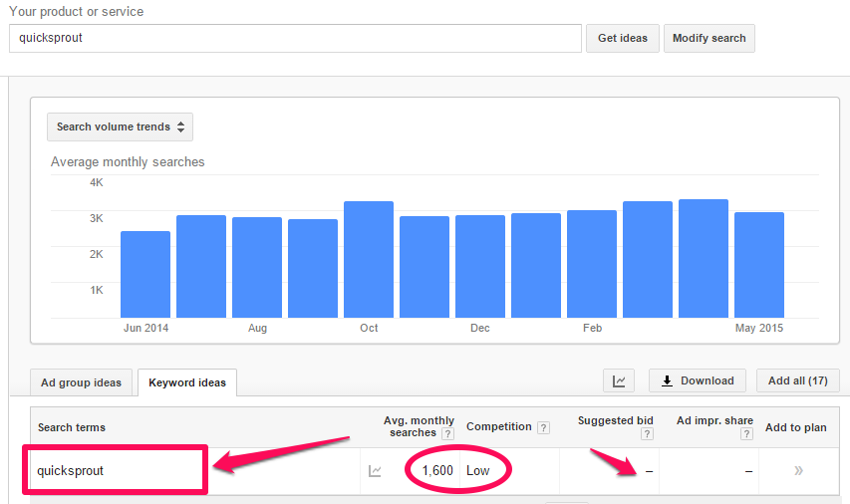Screen dimensions: 850x504
Task: Click the Add to plan column header
Action: pyautogui.click(x=796, y=427)
